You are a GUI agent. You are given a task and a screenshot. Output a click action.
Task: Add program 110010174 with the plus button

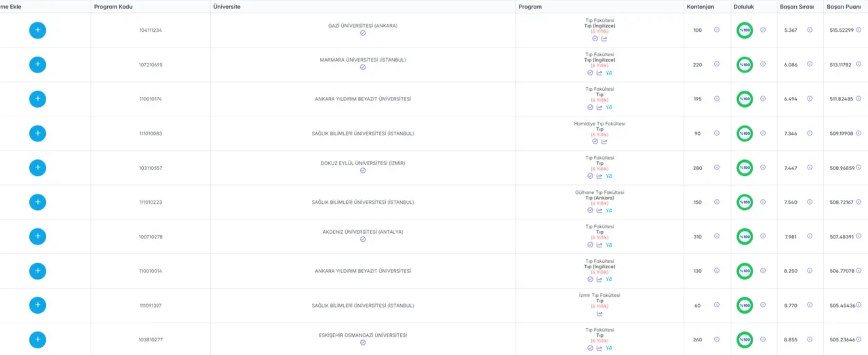(x=37, y=99)
